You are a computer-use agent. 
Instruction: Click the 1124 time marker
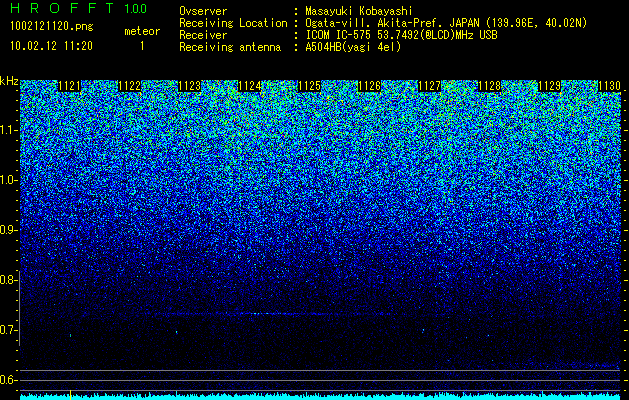click(250, 86)
